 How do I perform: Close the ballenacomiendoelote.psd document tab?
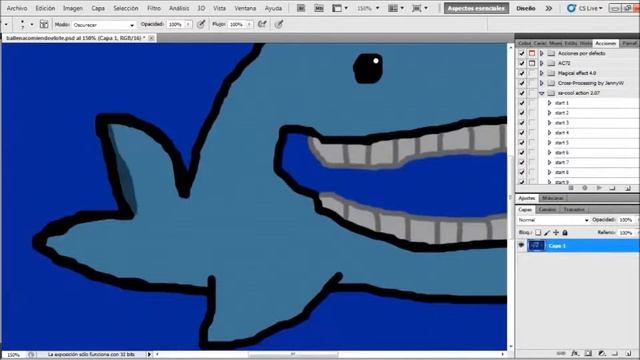click(151, 38)
